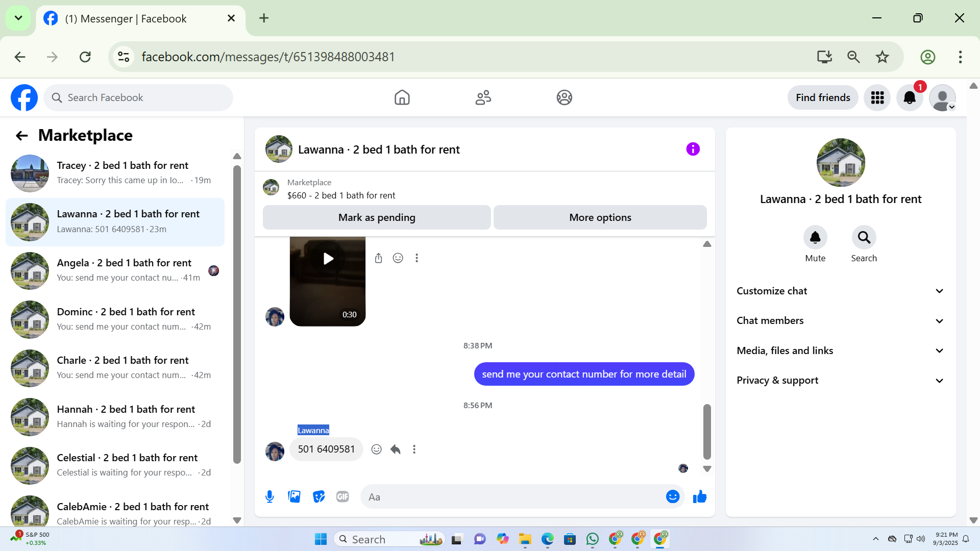This screenshot has width=980, height=551.
Task: Play the 0:30 video message
Action: pyautogui.click(x=328, y=259)
